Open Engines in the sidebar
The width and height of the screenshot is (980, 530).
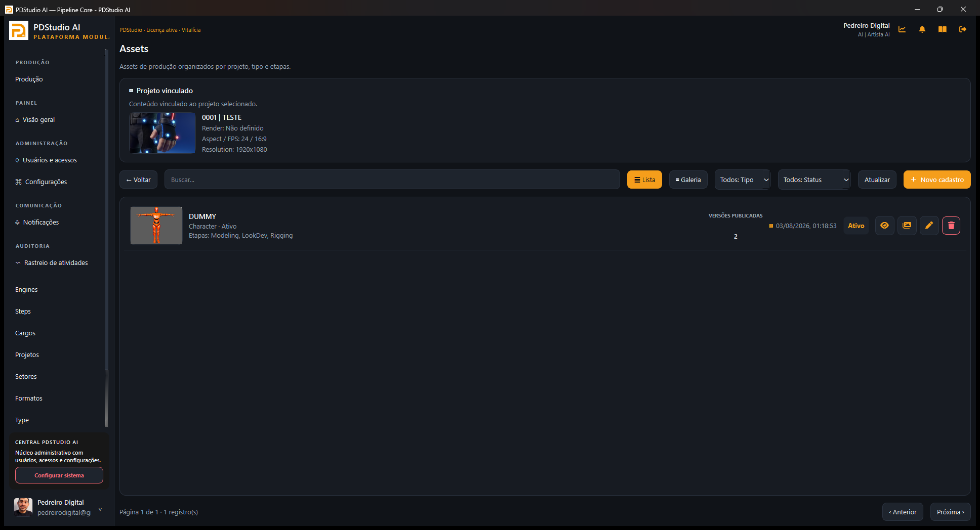(x=26, y=289)
